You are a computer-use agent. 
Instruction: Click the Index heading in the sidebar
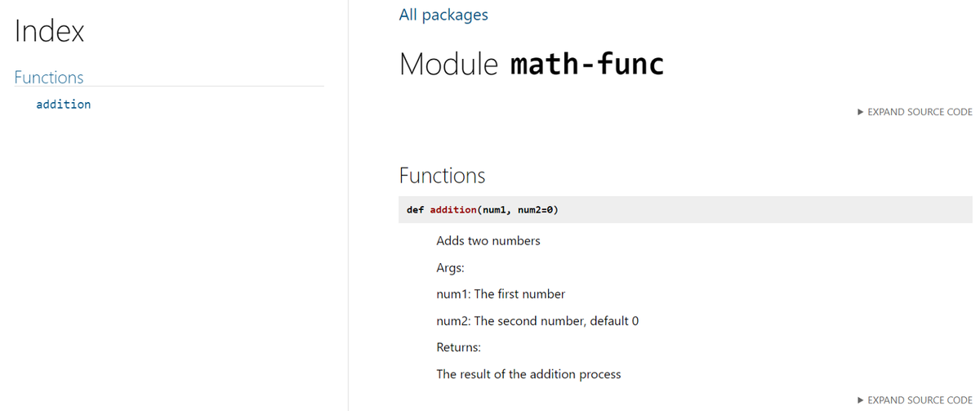[49, 32]
